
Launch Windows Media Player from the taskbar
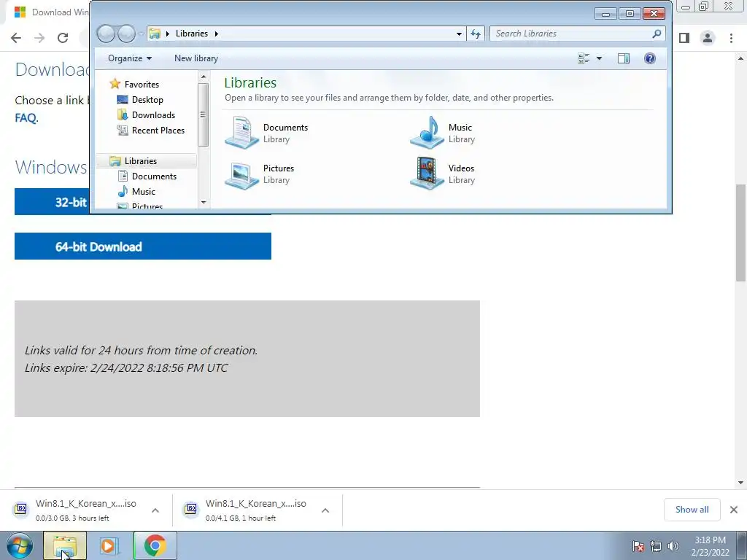click(109, 545)
